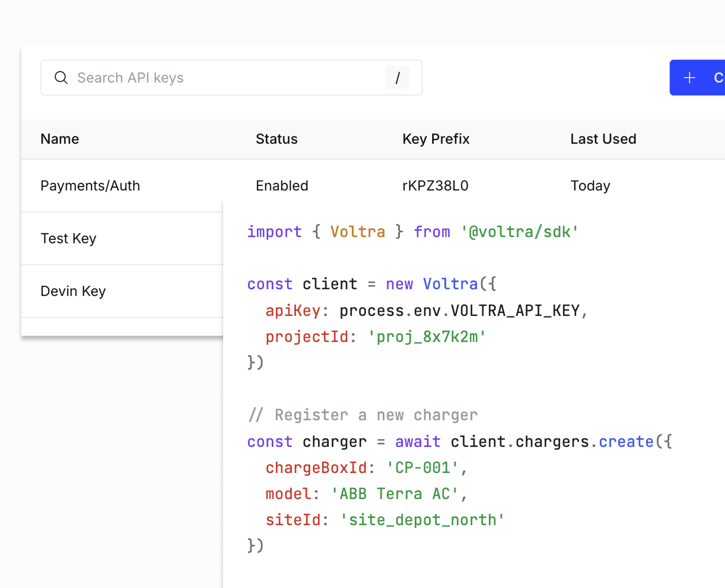Select the Test Key row
725x588 pixels.
coord(69,239)
